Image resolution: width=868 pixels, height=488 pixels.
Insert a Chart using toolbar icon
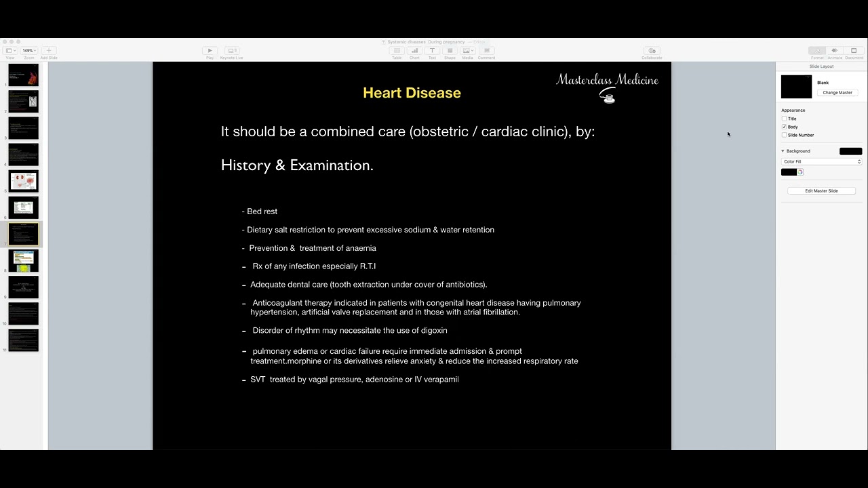(x=414, y=50)
